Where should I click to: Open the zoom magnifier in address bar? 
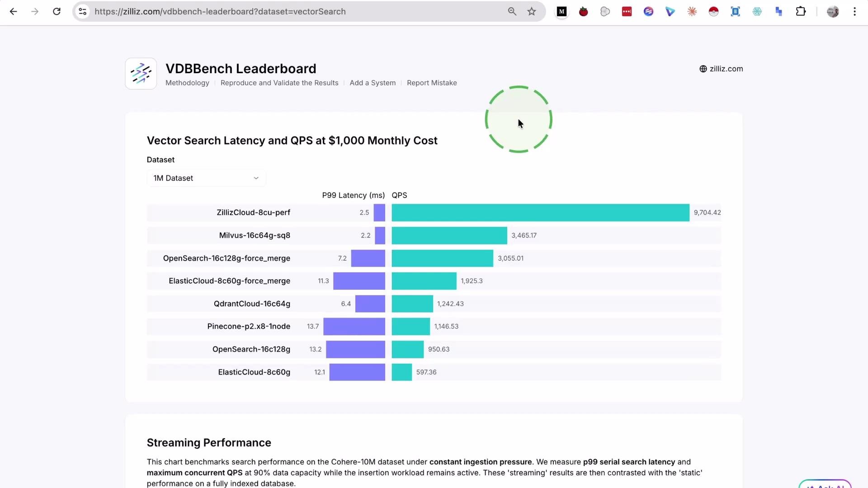click(x=512, y=12)
